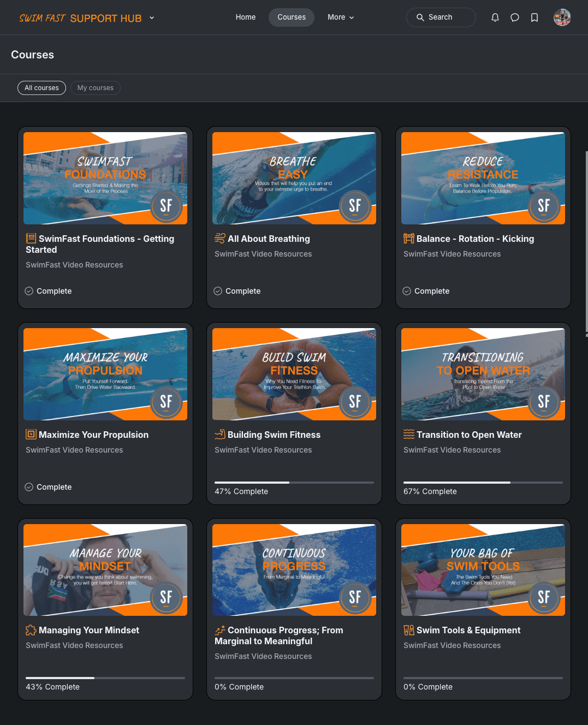This screenshot has width=588, height=725.
Task: Click the Complete checkmark on All About Breathing
Action: click(218, 291)
